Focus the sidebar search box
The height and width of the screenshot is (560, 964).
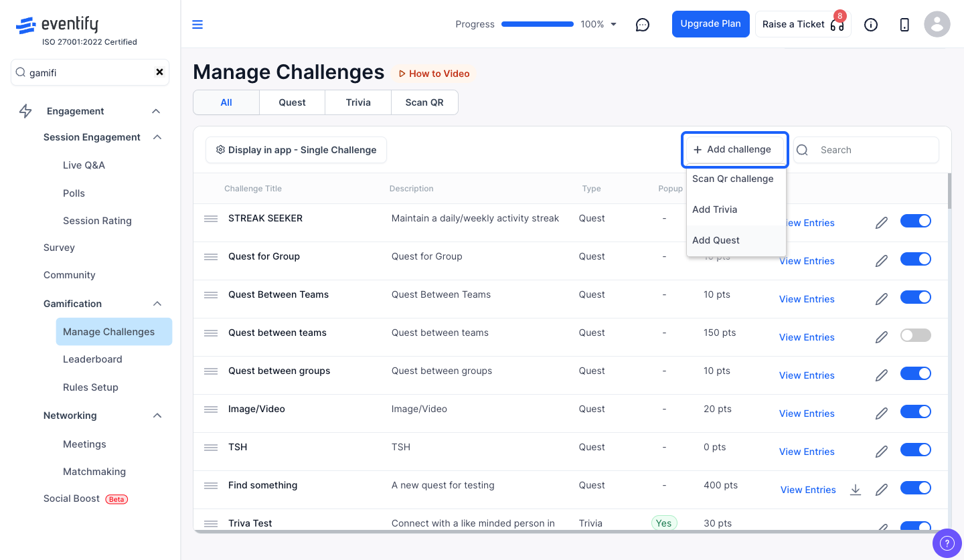(90, 72)
